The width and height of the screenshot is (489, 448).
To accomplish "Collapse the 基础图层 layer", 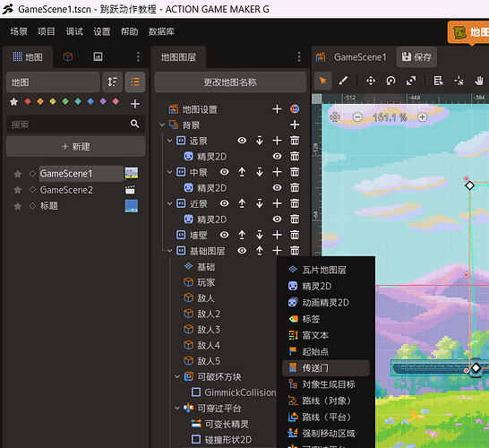I will pos(169,251).
